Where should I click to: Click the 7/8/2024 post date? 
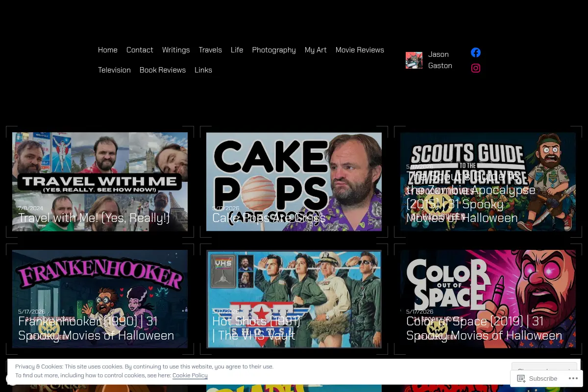[x=30, y=208]
